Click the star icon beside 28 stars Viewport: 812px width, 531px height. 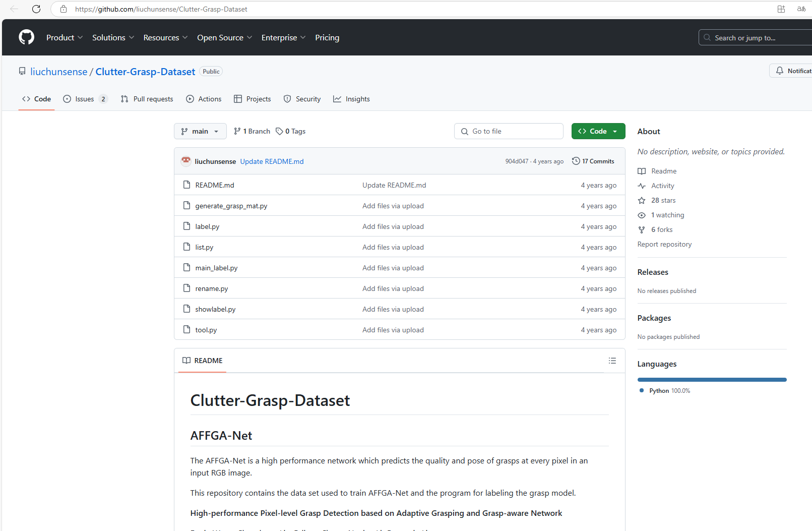pos(642,200)
